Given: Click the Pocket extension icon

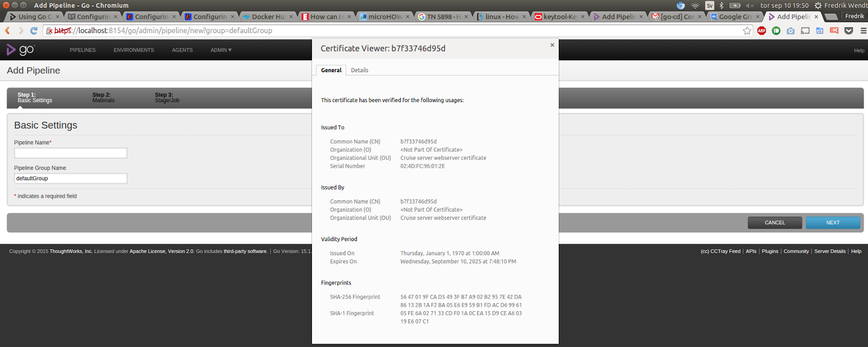Looking at the screenshot, I should point(849,30).
